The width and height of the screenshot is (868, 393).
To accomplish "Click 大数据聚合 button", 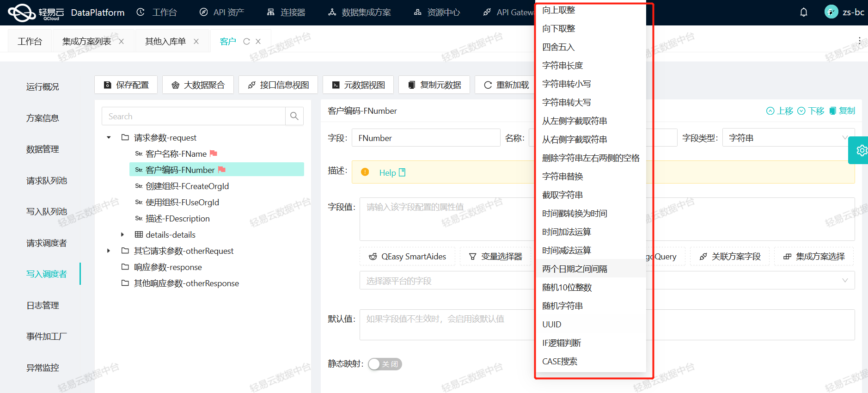I will point(198,85).
